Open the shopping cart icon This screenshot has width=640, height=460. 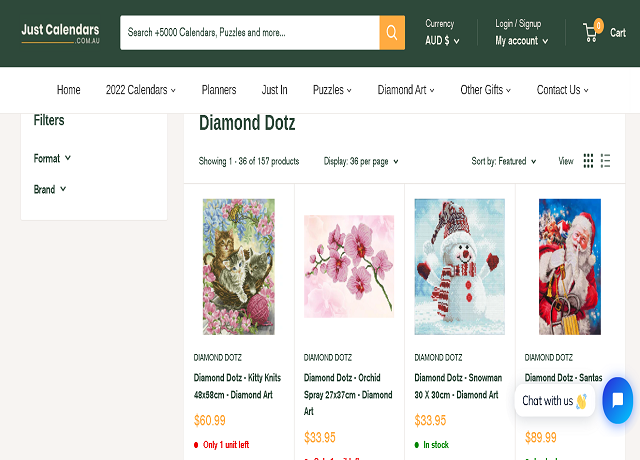(x=591, y=33)
